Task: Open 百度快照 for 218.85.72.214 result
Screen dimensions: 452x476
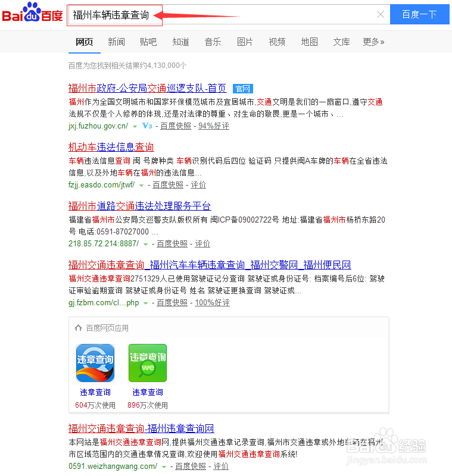Action: [x=172, y=244]
